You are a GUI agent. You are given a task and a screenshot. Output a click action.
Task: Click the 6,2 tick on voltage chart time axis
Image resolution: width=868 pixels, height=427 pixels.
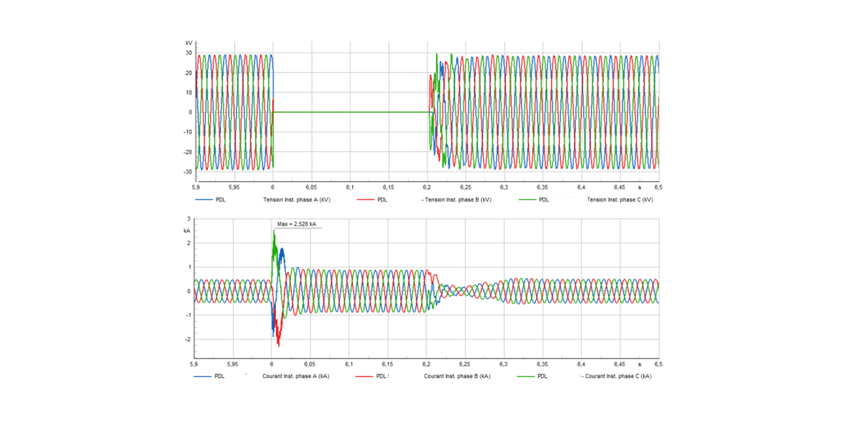[427, 187]
